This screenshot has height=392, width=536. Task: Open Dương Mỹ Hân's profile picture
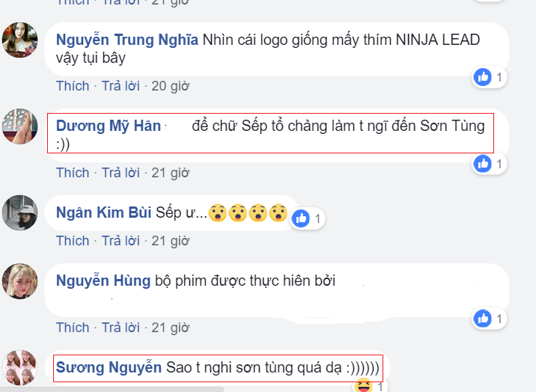pyautogui.click(x=20, y=125)
